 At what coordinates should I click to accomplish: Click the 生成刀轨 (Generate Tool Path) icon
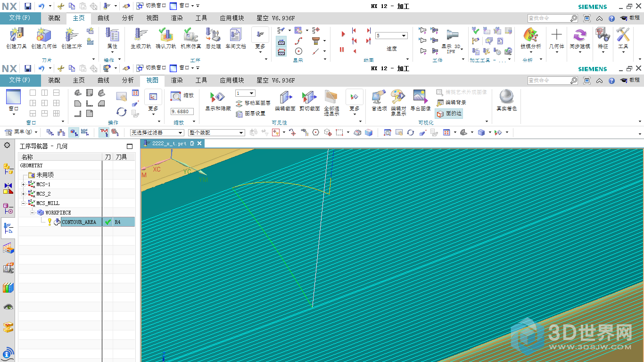pyautogui.click(x=140, y=35)
